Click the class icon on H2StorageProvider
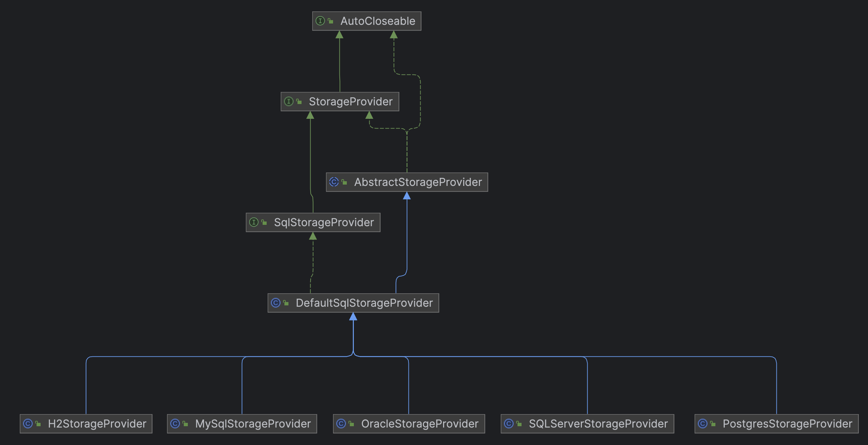The height and width of the screenshot is (445, 868). pos(28,424)
